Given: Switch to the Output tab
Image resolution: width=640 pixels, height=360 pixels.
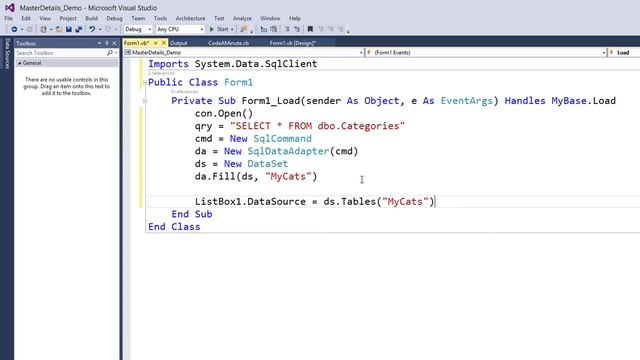Looking at the screenshot, I should point(178,43).
